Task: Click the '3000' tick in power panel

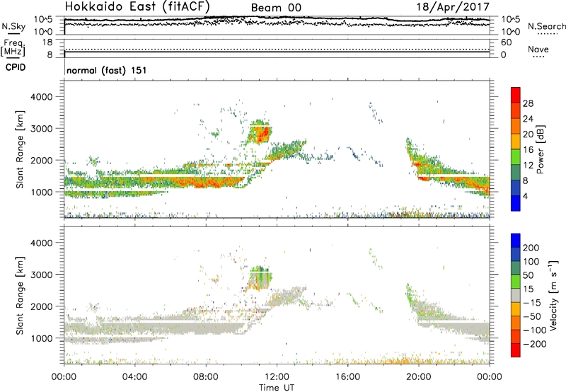Action: 41,129
